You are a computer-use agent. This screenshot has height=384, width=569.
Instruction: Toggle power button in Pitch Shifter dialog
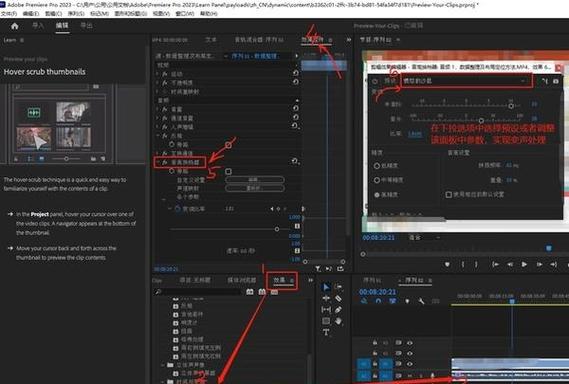tap(375, 81)
